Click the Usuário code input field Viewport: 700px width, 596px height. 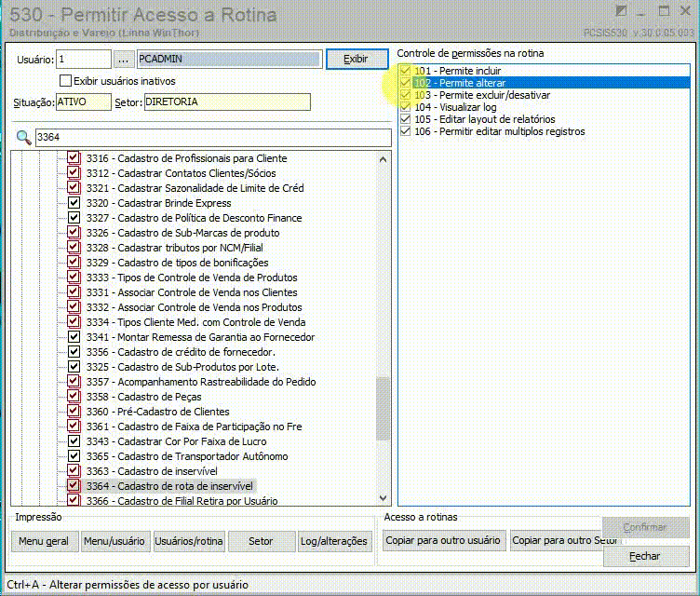coord(84,59)
